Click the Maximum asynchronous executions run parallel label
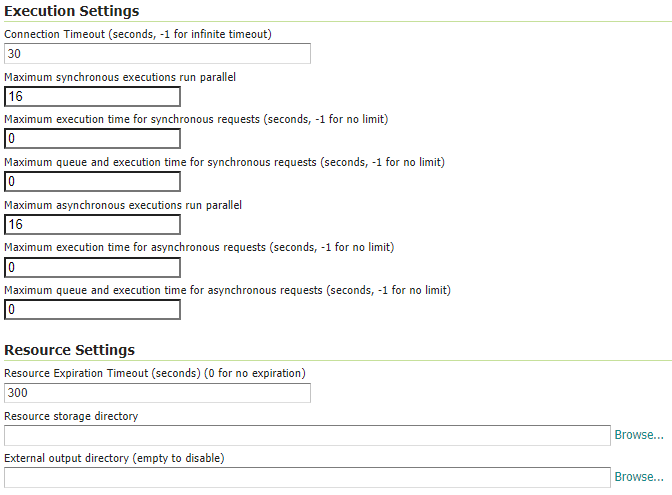The width and height of the screenshot is (672, 495). [123, 204]
